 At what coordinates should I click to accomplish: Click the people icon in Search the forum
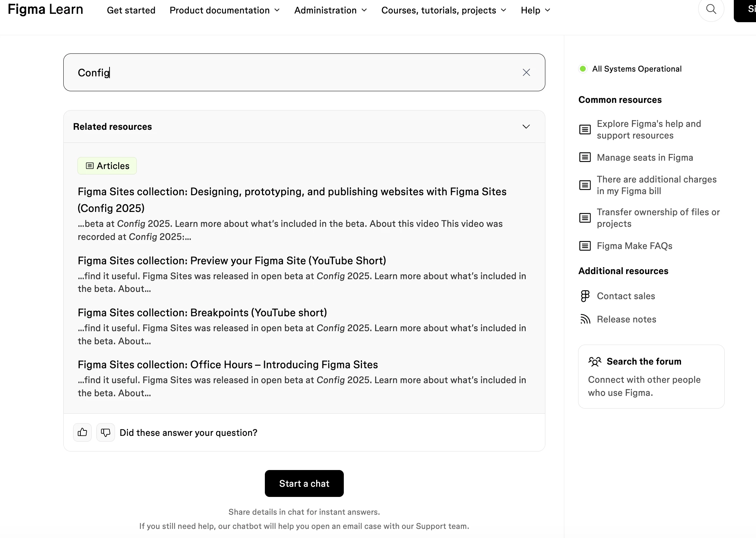point(595,361)
